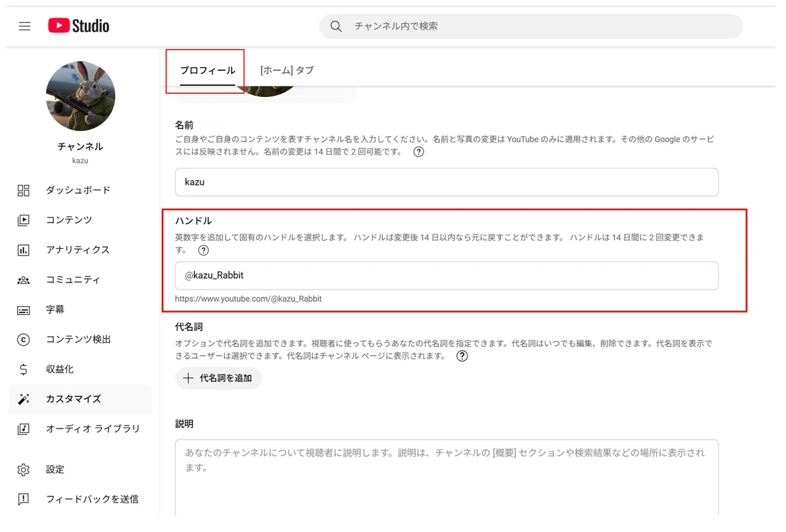
Task: Click the Audio Library music icon
Action: click(24, 429)
